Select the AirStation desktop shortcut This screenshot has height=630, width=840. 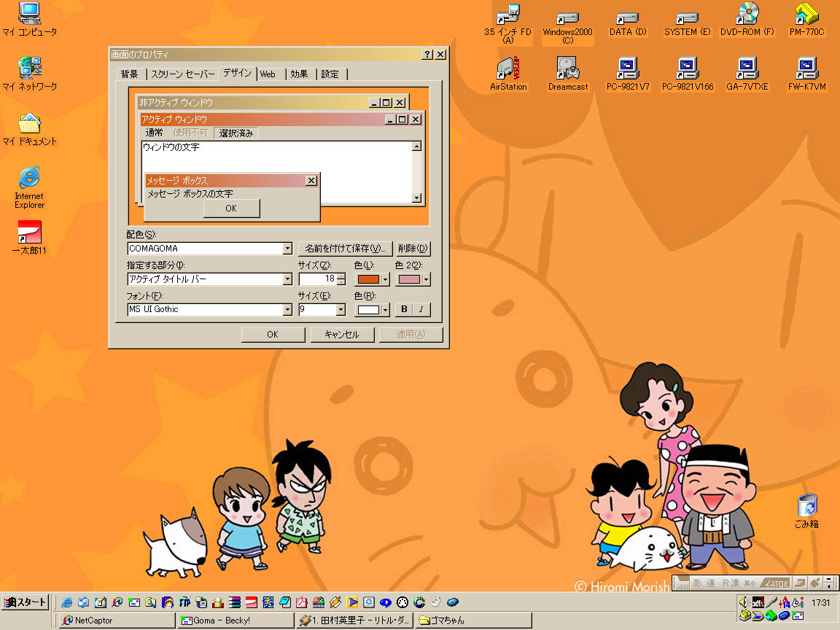pyautogui.click(x=508, y=74)
